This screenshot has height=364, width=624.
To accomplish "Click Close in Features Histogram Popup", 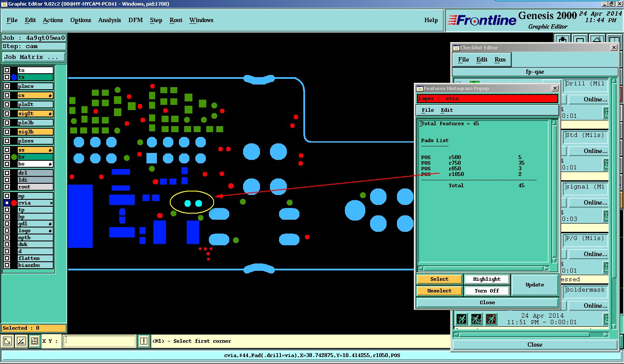I will click(487, 302).
